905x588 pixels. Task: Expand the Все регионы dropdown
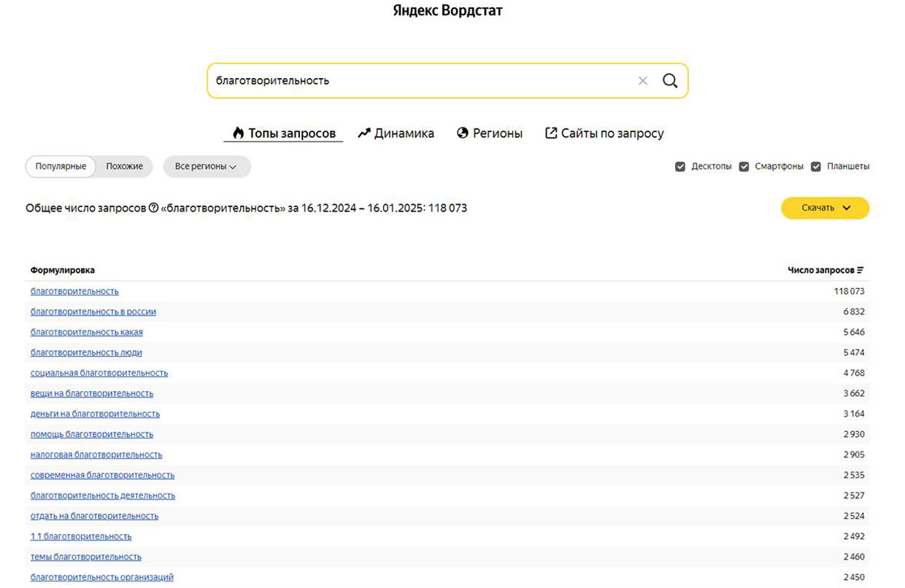(x=206, y=166)
